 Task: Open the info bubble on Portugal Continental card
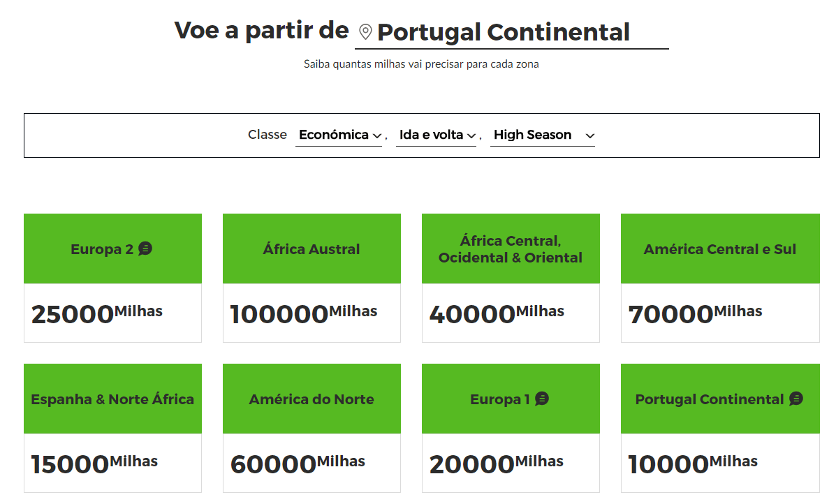point(796,399)
